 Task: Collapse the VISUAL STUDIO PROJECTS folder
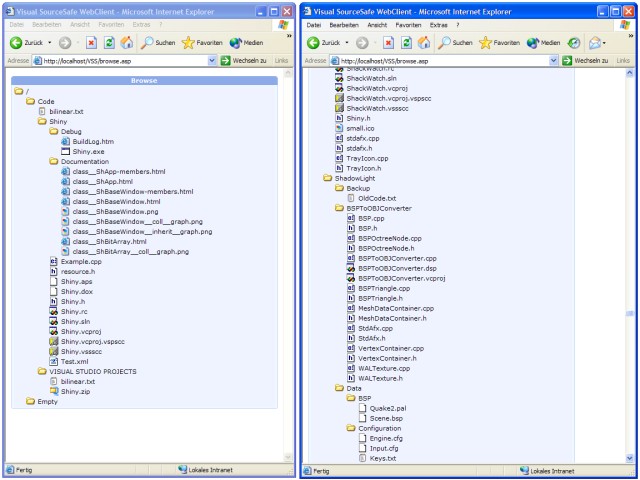click(x=42, y=371)
